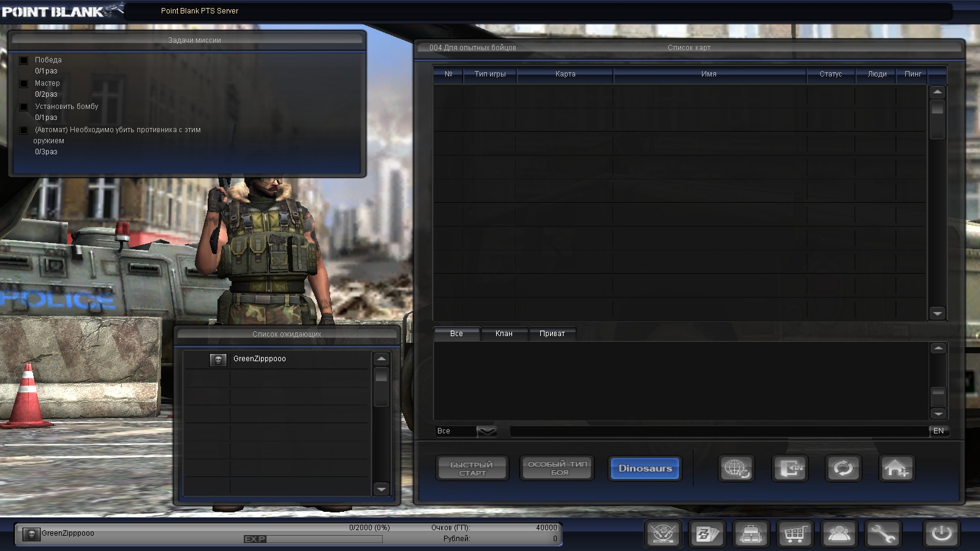Viewport: 980px width, 551px height.
Task: Click the chat message input field
Action: [718, 431]
